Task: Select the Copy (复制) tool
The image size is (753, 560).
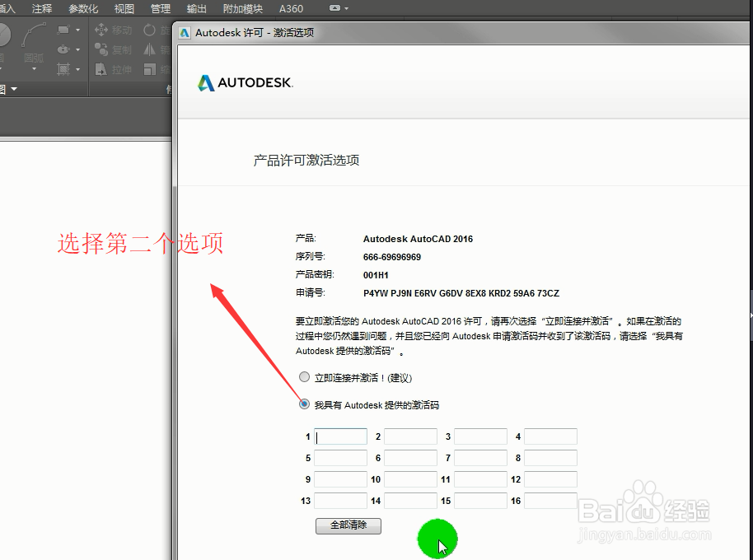Action: click(x=114, y=49)
